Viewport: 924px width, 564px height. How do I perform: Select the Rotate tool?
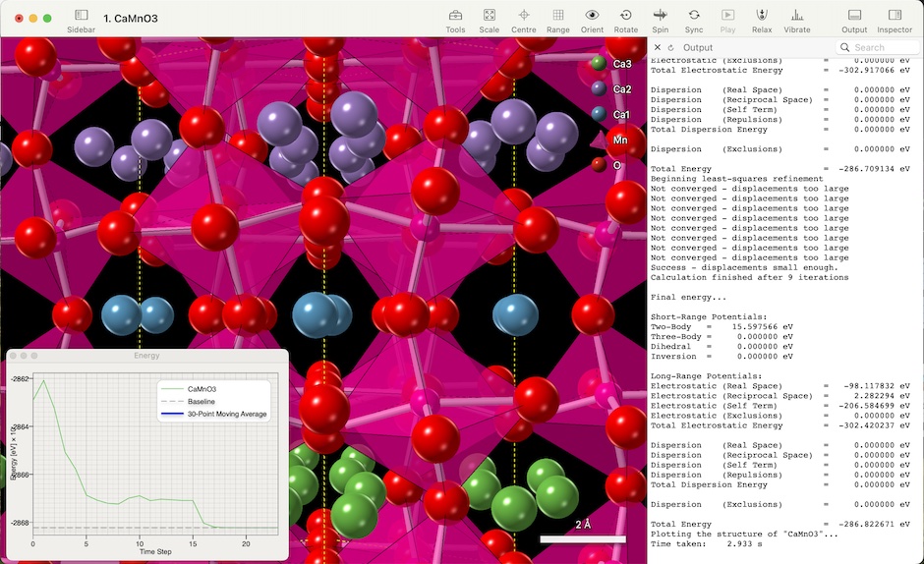625,16
